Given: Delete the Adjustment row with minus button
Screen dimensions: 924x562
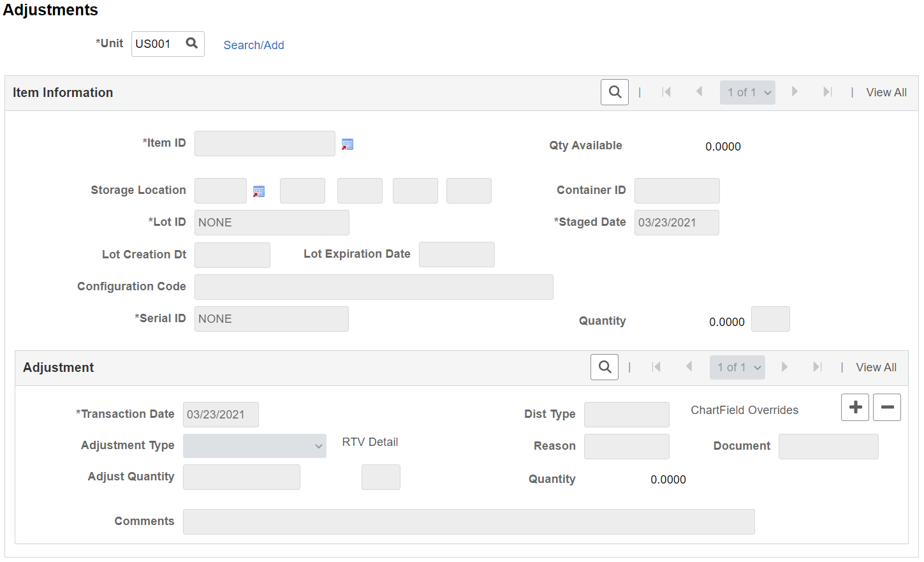Looking at the screenshot, I should click(887, 407).
